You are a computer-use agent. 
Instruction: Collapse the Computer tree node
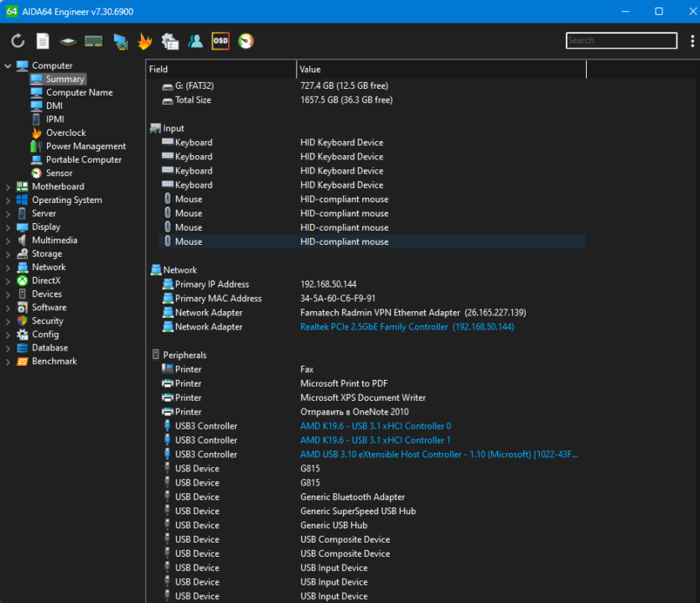8,65
